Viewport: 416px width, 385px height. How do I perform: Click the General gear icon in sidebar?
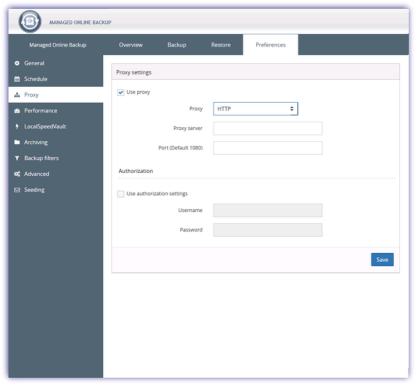17,63
